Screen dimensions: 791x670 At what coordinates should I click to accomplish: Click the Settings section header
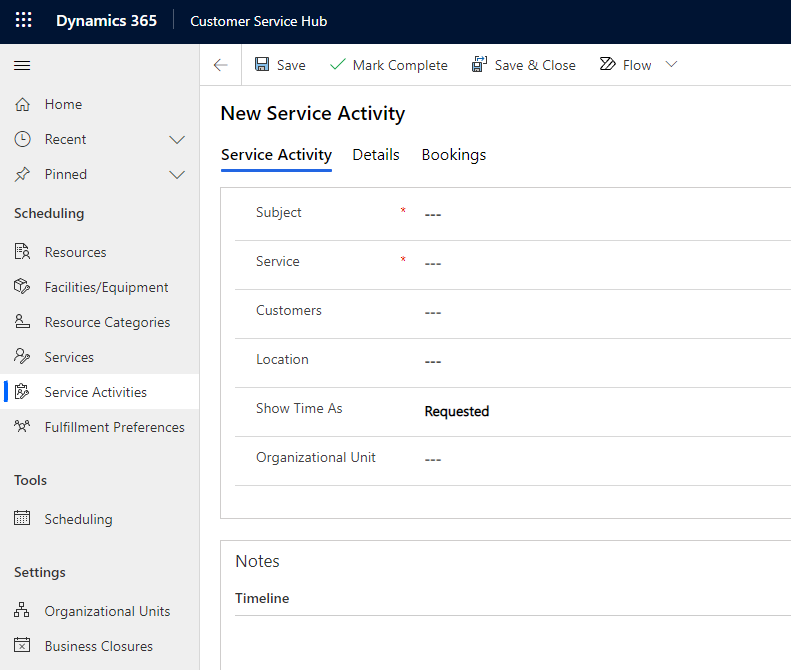point(40,572)
